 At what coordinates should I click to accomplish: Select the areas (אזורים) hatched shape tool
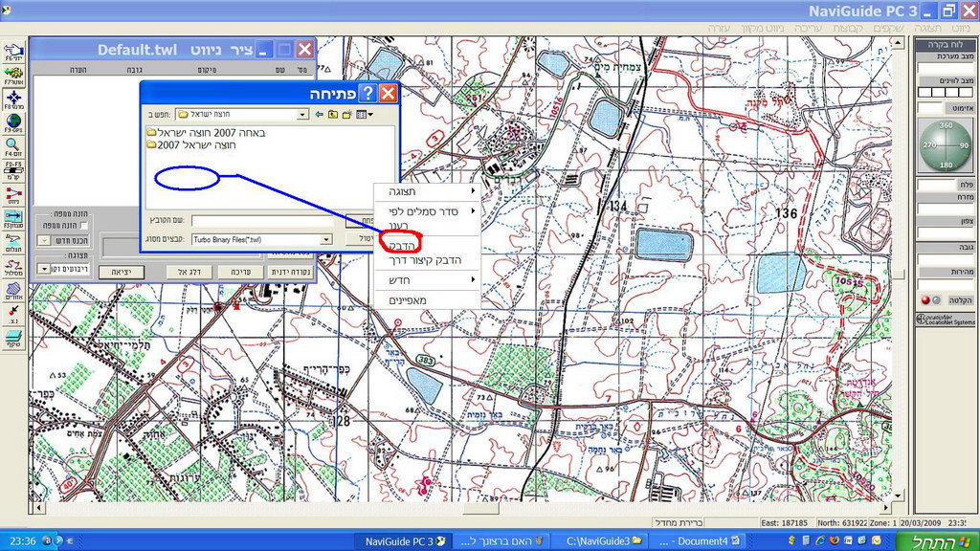click(x=13, y=291)
